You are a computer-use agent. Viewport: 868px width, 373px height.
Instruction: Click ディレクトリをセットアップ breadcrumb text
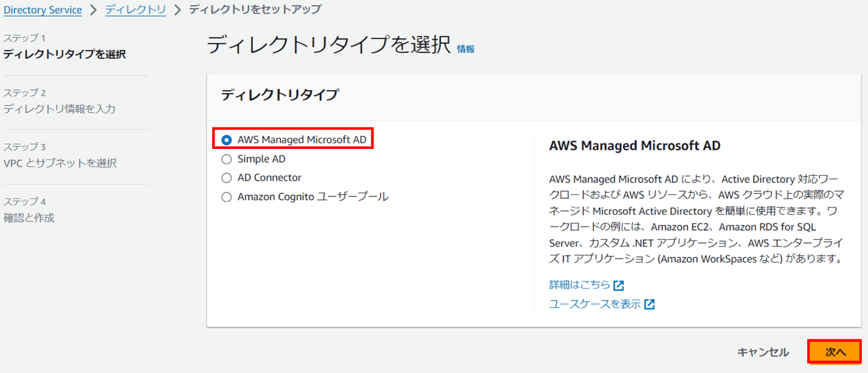[x=255, y=10]
